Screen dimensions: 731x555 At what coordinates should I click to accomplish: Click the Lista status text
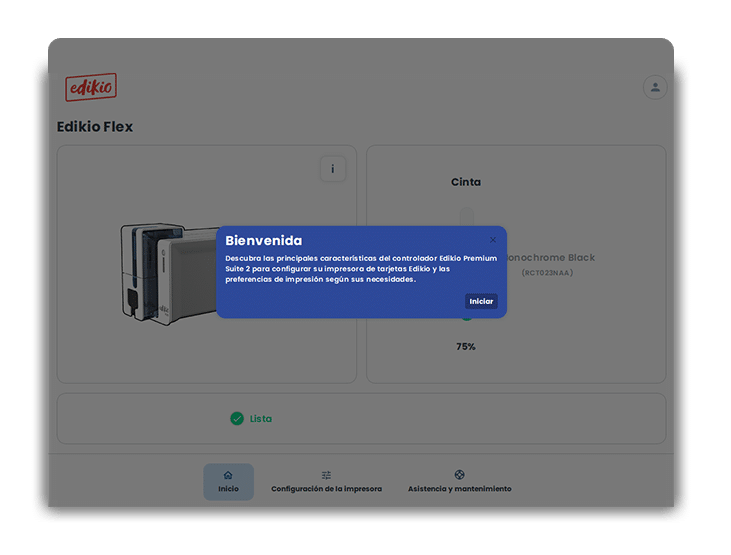click(x=260, y=419)
